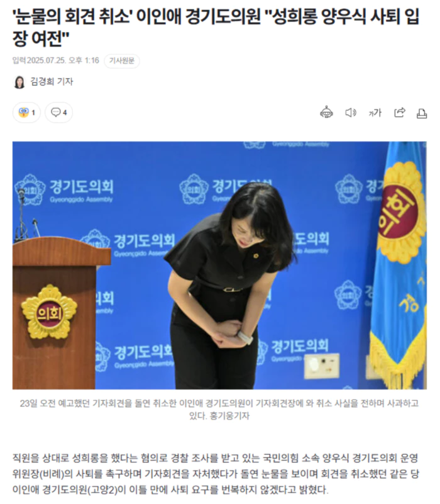Click the surprised emoji reaction button
This screenshot has height=504, width=440.
coord(26,113)
